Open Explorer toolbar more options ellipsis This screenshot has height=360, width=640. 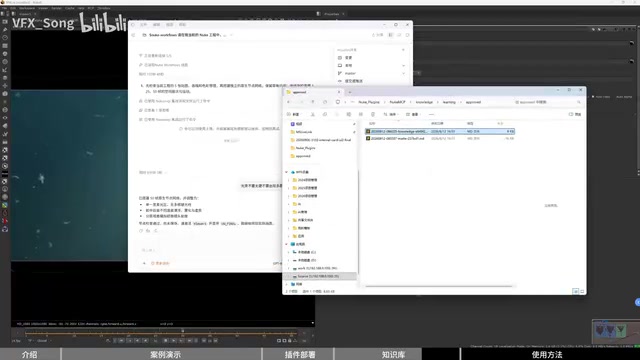click(431, 114)
